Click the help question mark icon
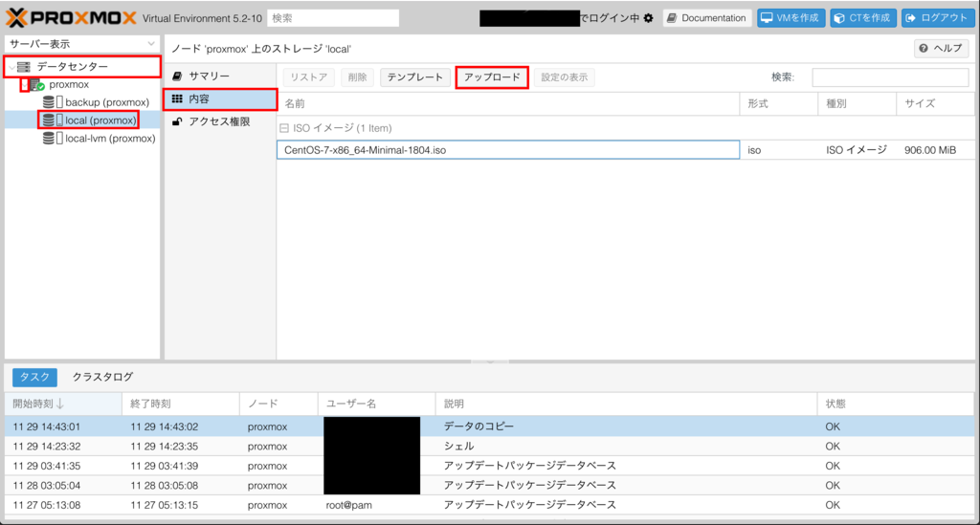 pyautogui.click(x=924, y=48)
